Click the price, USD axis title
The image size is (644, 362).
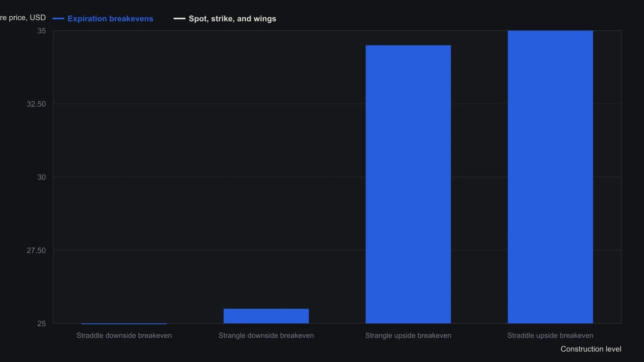tap(23, 18)
